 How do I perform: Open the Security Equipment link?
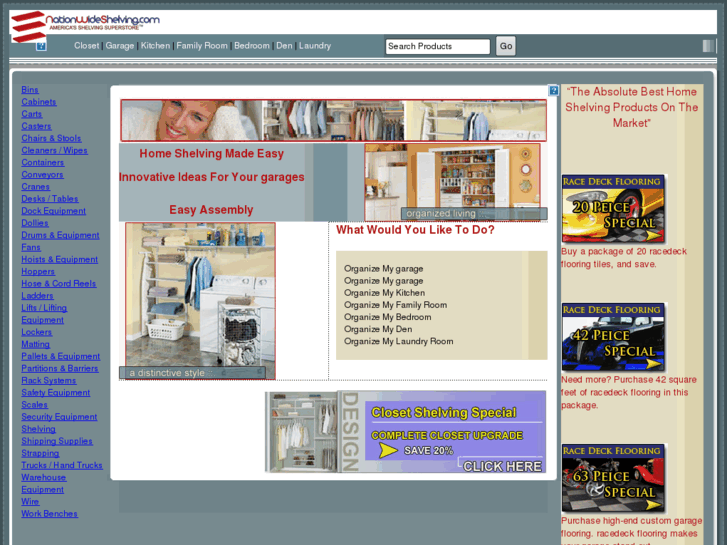pos(59,416)
